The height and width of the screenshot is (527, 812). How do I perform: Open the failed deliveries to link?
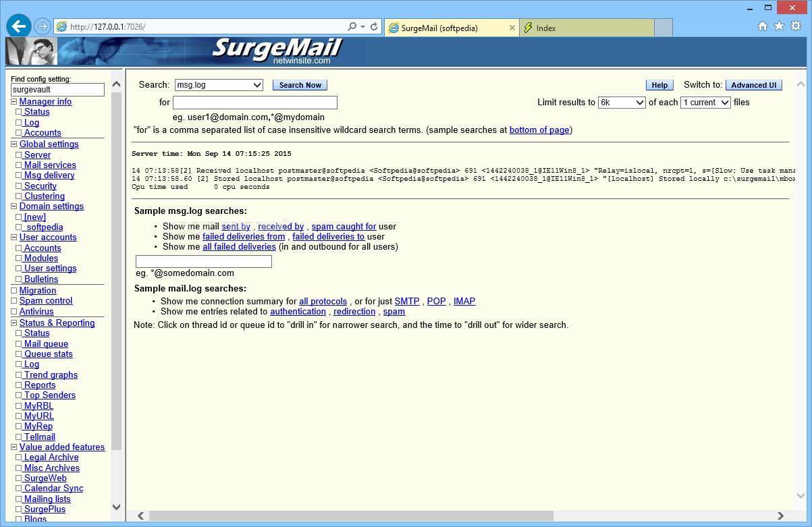coord(329,237)
